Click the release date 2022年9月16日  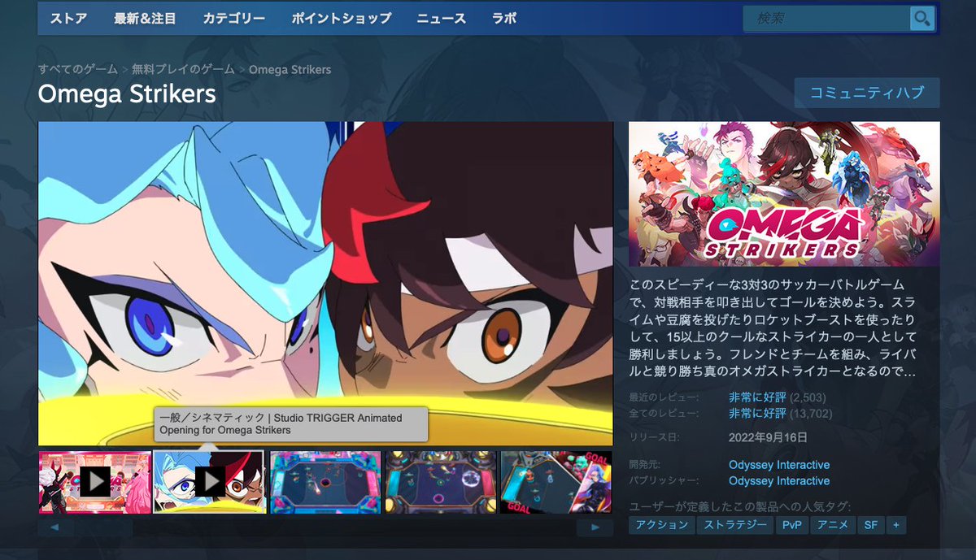click(x=768, y=437)
